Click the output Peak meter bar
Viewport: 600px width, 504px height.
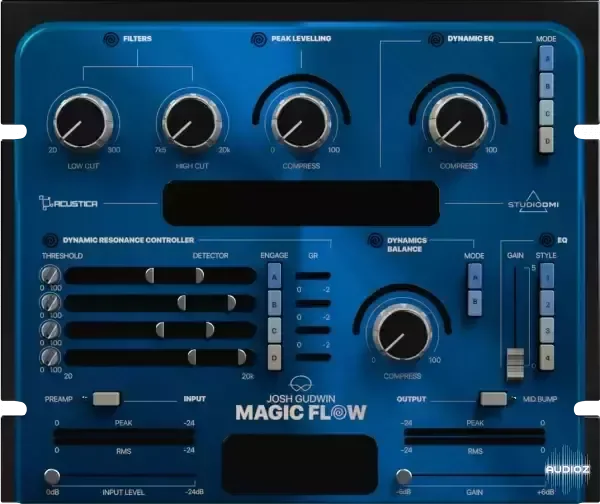coord(474,432)
